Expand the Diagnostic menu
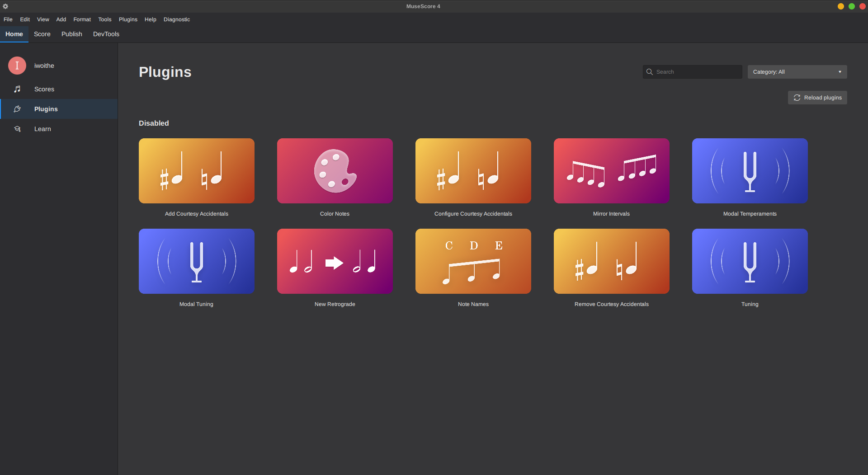Screen dimensions: 868x475 (177, 19)
